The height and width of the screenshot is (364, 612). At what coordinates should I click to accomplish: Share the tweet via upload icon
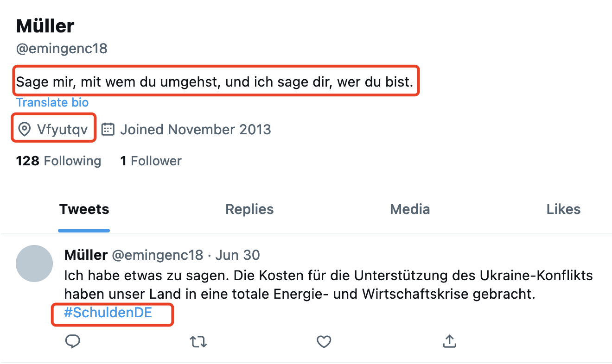click(449, 342)
